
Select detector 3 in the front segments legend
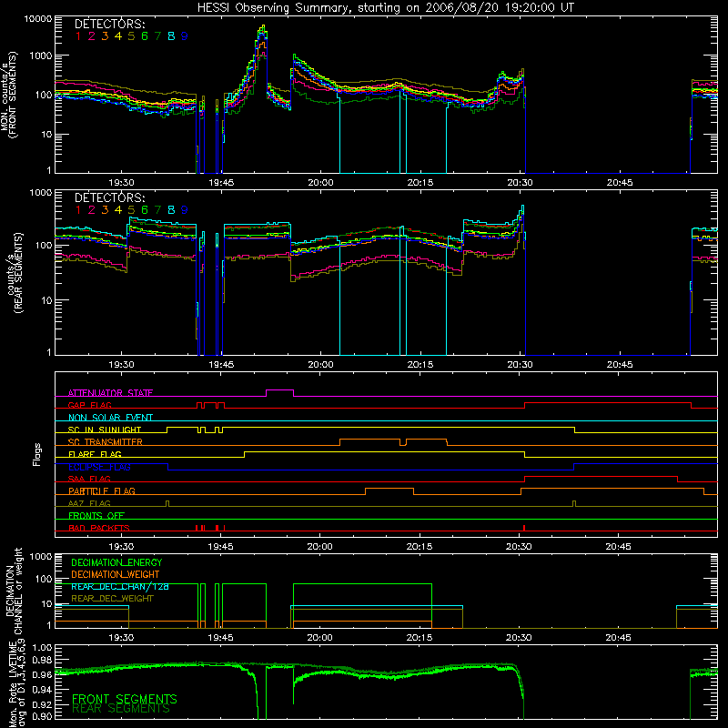[x=105, y=36]
